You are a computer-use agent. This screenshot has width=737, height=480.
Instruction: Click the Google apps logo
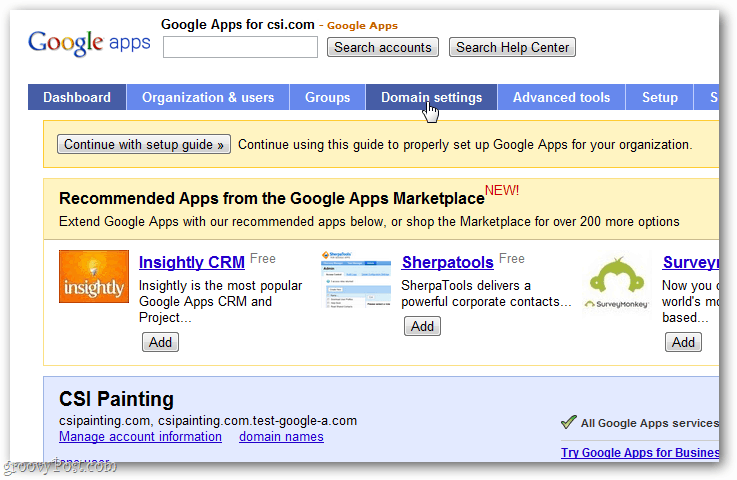click(89, 43)
